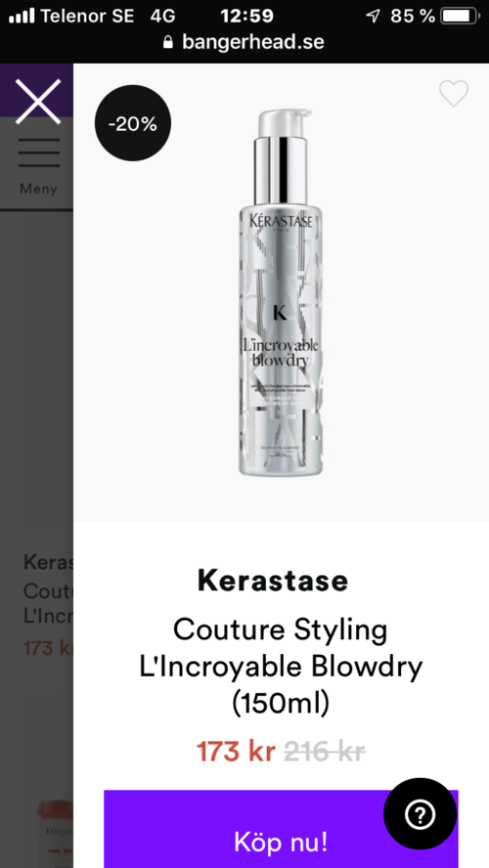
Task: Click the Köp nu! purchase button
Action: point(281,829)
